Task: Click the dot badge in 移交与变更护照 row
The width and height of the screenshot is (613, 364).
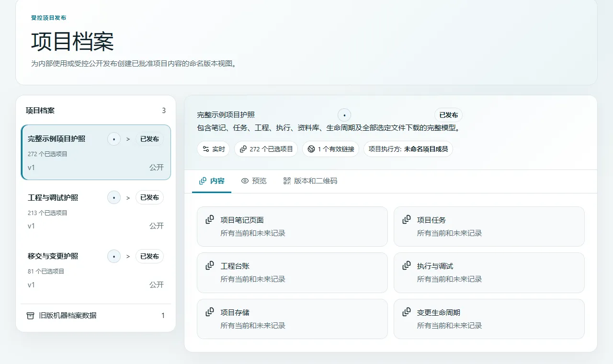Action: coord(114,256)
